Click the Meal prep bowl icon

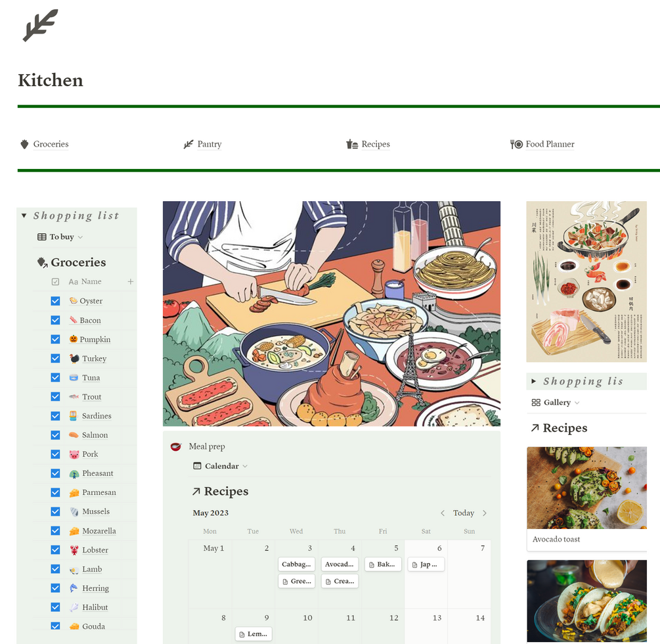[x=176, y=446]
